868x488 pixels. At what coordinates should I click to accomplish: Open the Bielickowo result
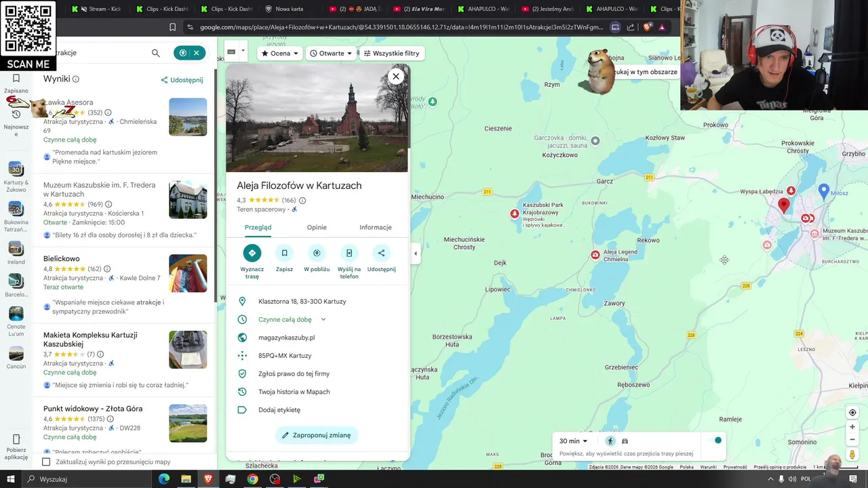(x=125, y=285)
